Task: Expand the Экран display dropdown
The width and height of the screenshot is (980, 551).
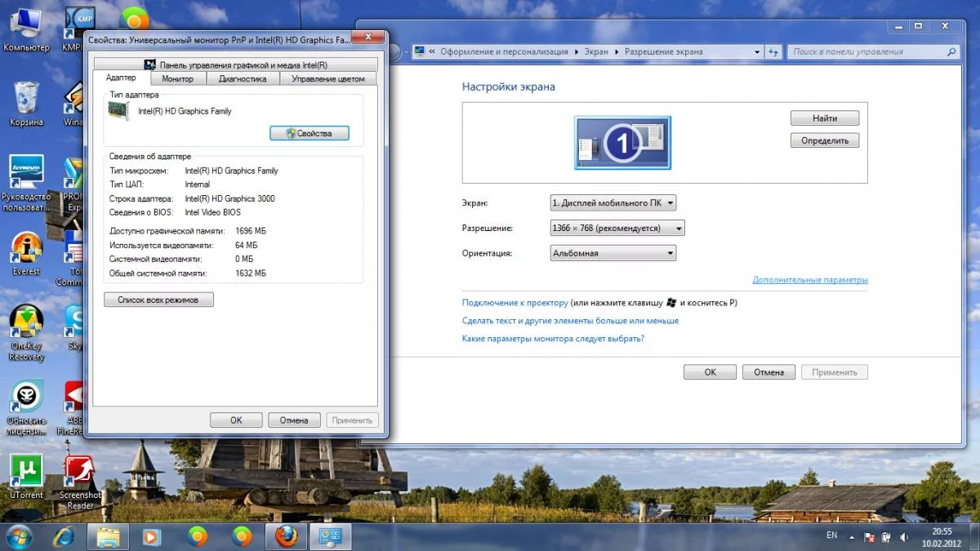Action: pos(613,202)
